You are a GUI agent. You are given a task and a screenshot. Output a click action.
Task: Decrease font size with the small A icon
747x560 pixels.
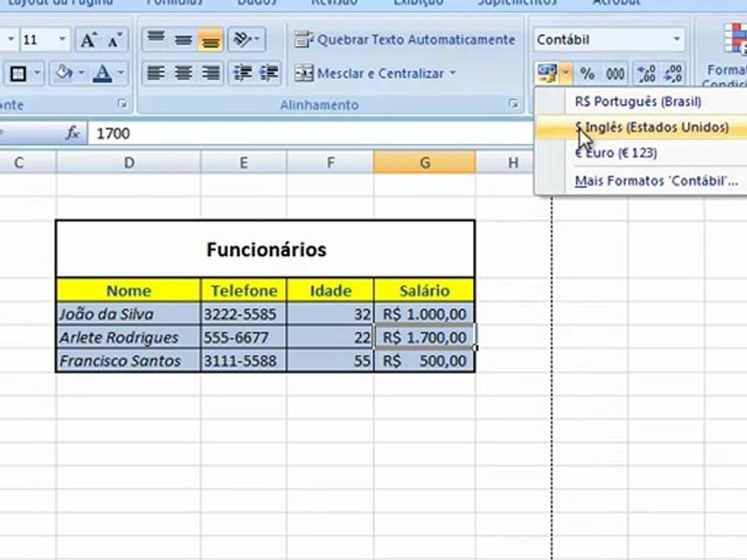coord(114,40)
